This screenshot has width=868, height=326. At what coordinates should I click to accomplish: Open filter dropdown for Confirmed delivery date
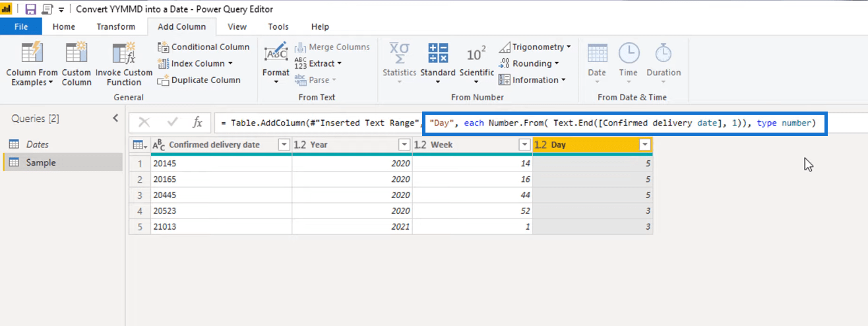coord(284,145)
